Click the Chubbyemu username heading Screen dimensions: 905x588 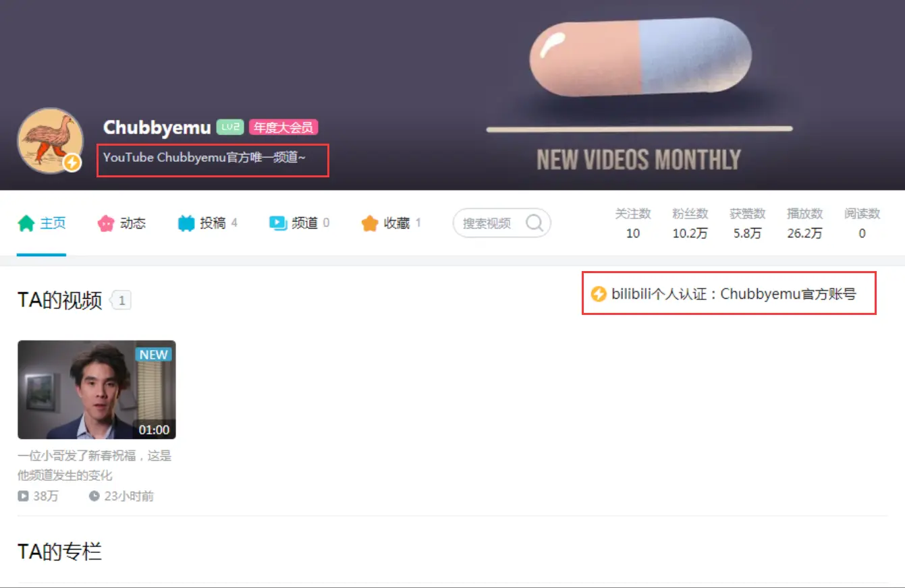[157, 127]
